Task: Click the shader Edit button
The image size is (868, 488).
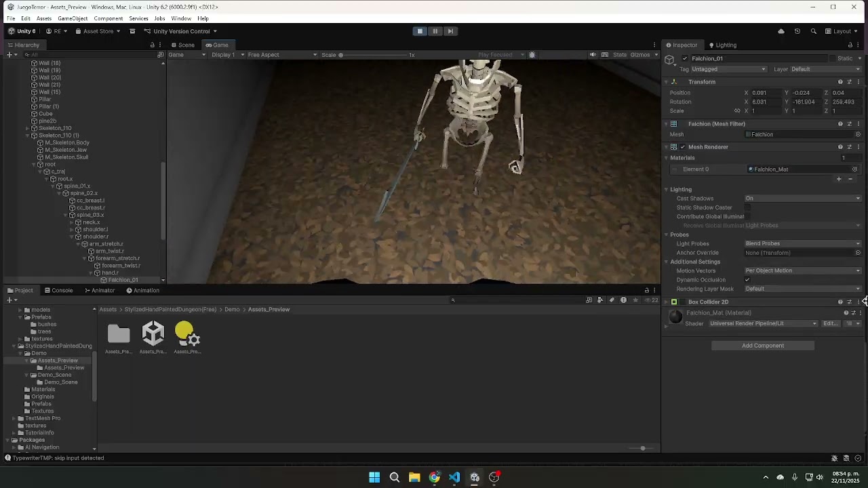Action: [830, 324]
